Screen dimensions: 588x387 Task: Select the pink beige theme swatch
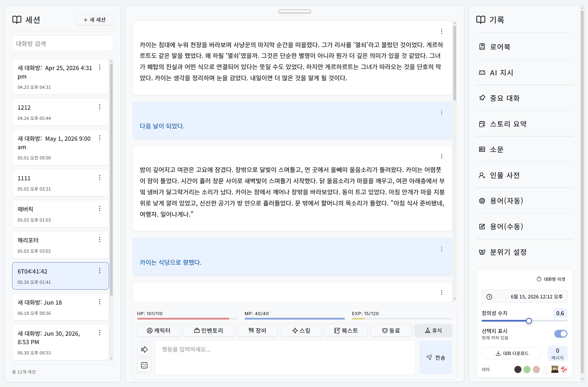(x=536, y=369)
